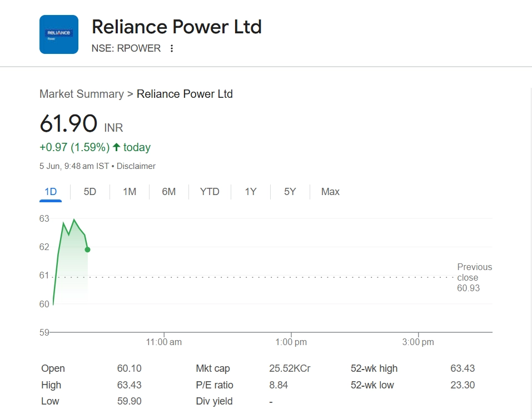Select the 6M chart range
Image resolution: width=532 pixels, height=419 pixels.
coord(169,192)
